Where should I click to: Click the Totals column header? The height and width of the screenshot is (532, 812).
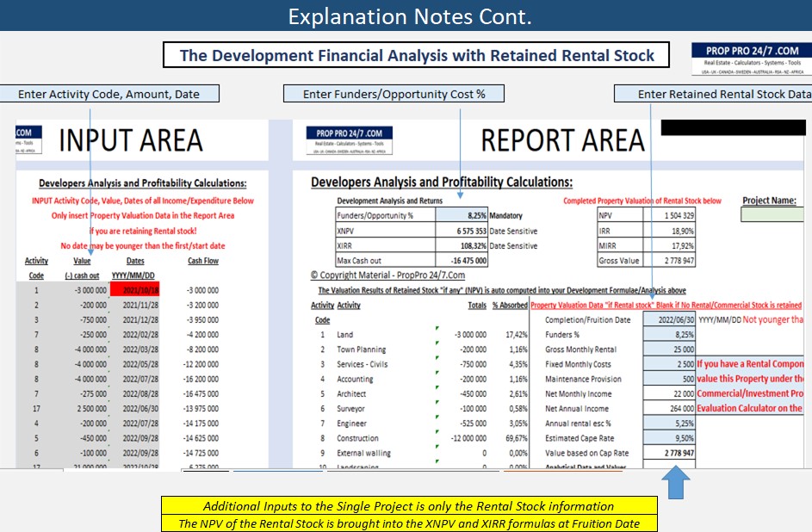[x=477, y=306]
